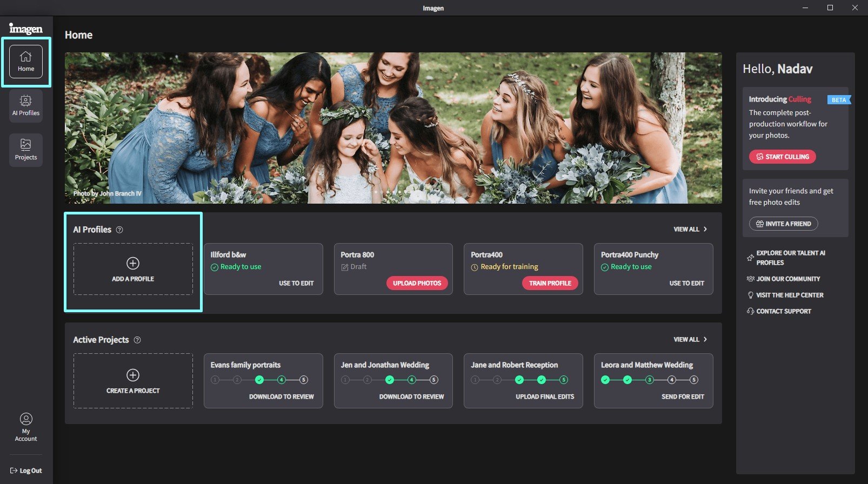Click the Invite a Friend button
The image size is (868, 484).
[783, 224]
